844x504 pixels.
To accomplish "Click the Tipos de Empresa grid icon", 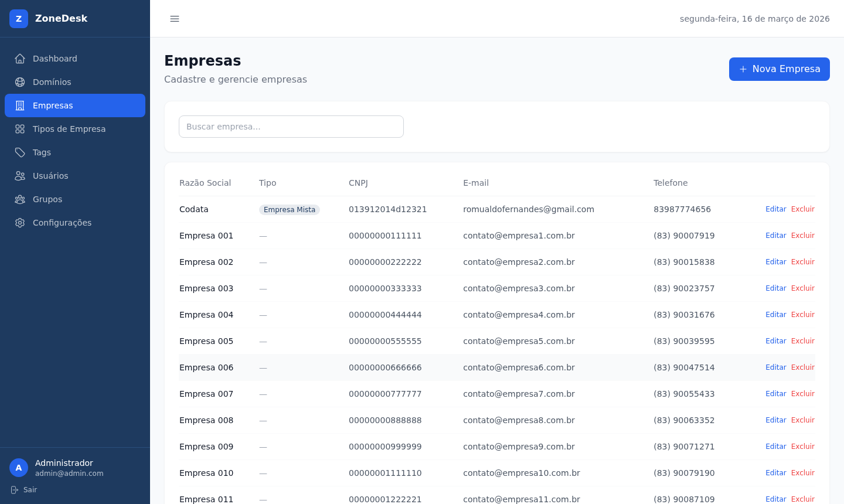I will click(x=20, y=129).
